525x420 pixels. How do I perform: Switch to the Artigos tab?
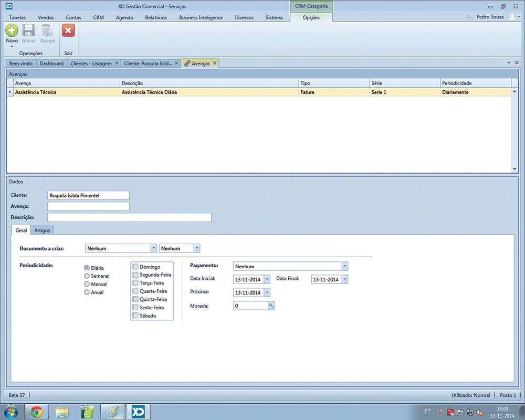pos(42,230)
